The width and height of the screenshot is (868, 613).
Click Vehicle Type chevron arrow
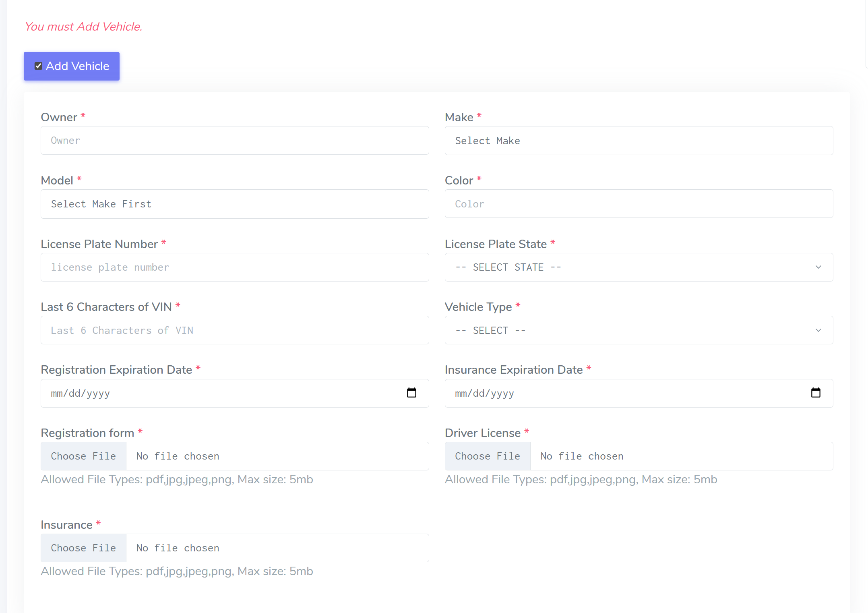tap(818, 330)
